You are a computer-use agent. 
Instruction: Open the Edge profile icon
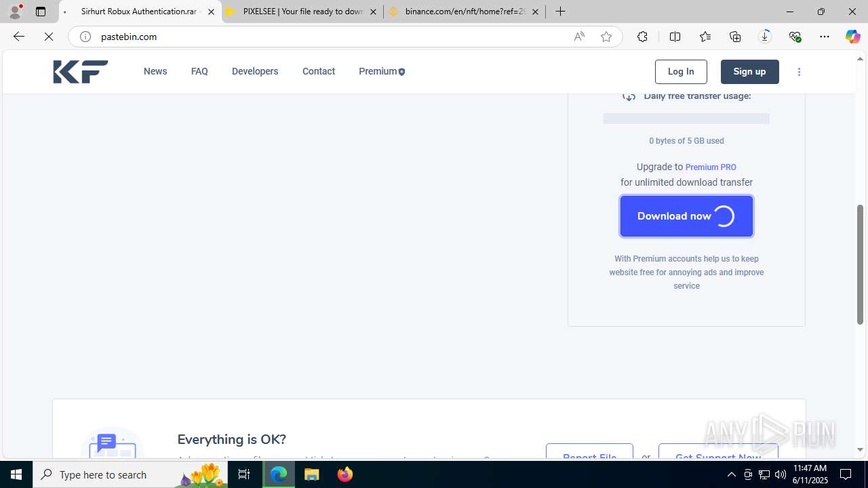[x=15, y=12]
